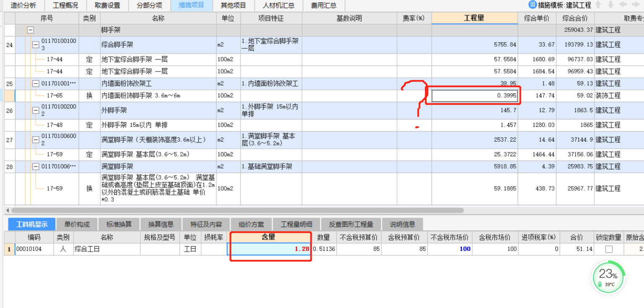Select the 工料机显示 bottom tab

pyautogui.click(x=32, y=224)
